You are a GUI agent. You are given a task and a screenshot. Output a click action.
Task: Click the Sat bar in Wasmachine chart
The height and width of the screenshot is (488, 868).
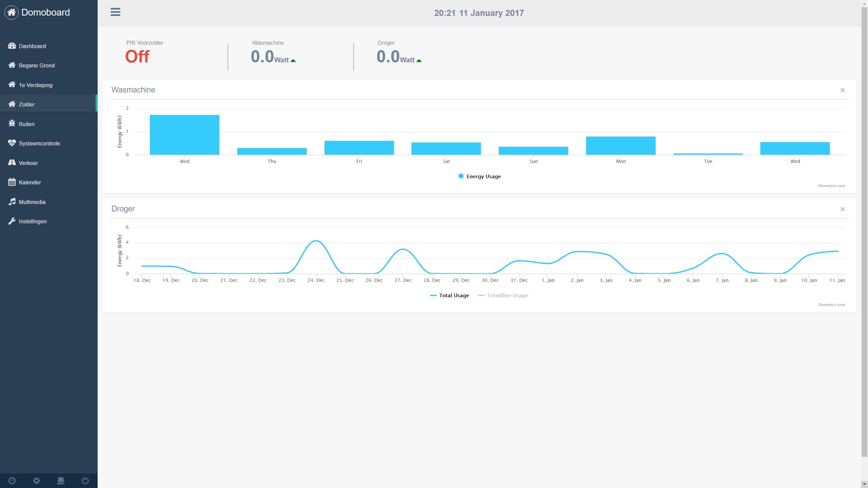[x=446, y=149]
